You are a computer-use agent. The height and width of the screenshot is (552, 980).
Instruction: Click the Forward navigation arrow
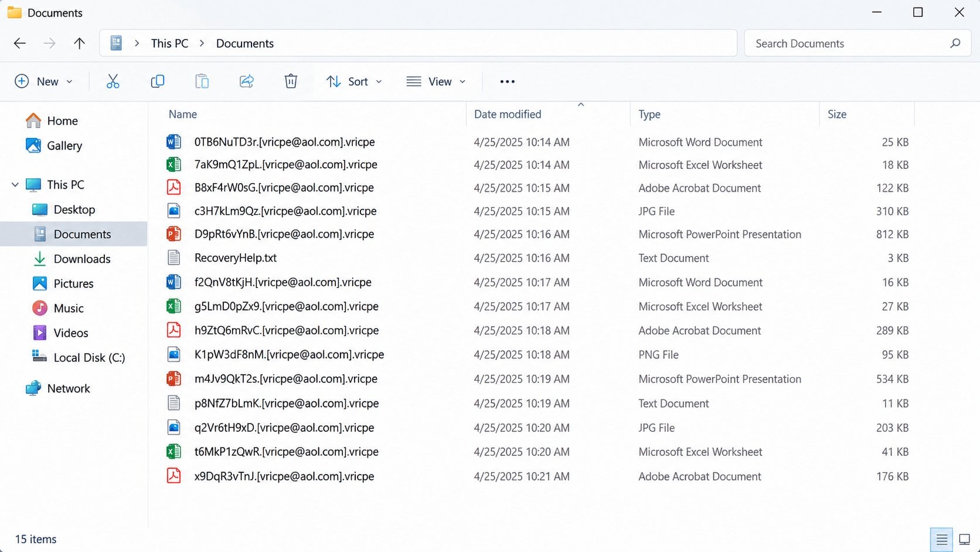click(50, 43)
